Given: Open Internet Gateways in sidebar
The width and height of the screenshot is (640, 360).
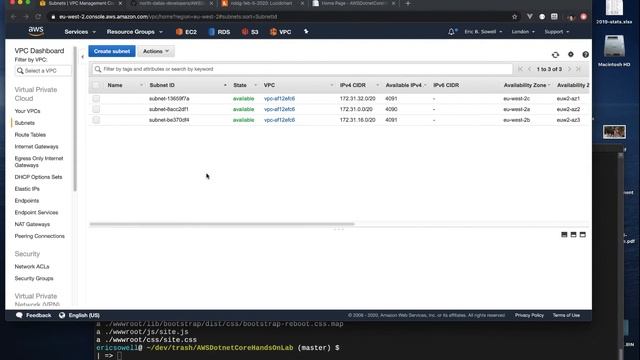Looking at the screenshot, I should click(36, 147).
